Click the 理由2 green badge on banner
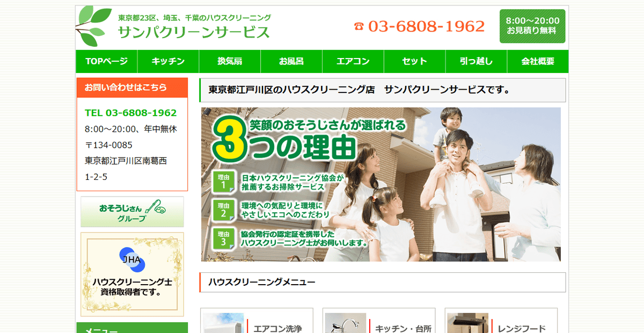The height and width of the screenshot is (333, 644). (223, 210)
